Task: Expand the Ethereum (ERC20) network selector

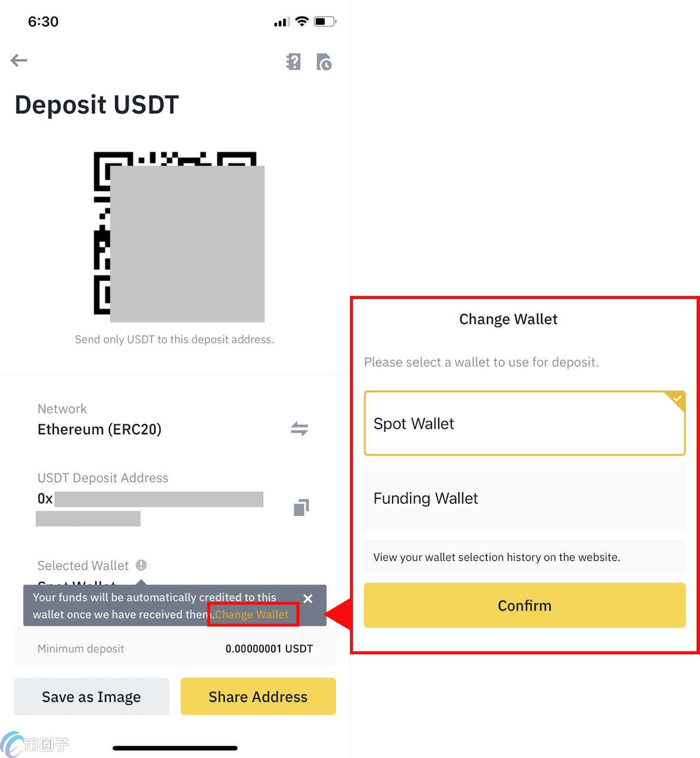Action: point(99,429)
